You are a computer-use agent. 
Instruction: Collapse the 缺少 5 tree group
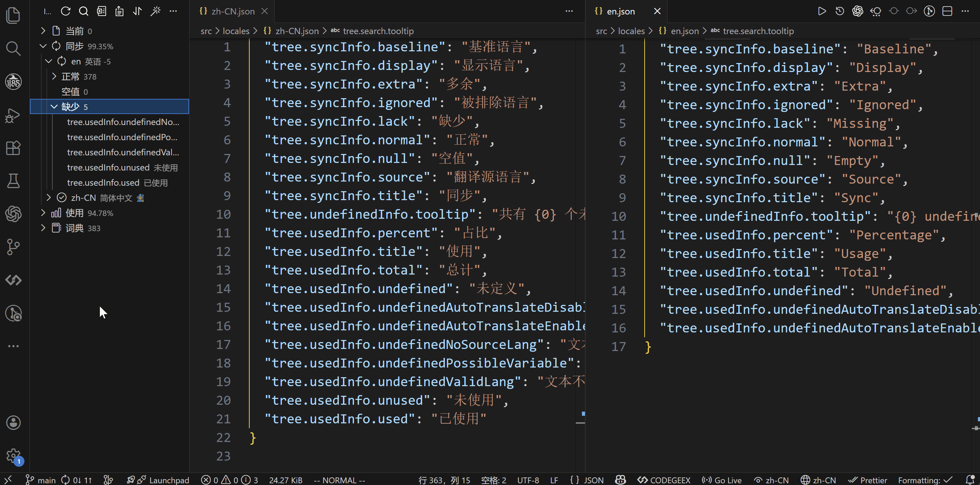[x=54, y=106]
